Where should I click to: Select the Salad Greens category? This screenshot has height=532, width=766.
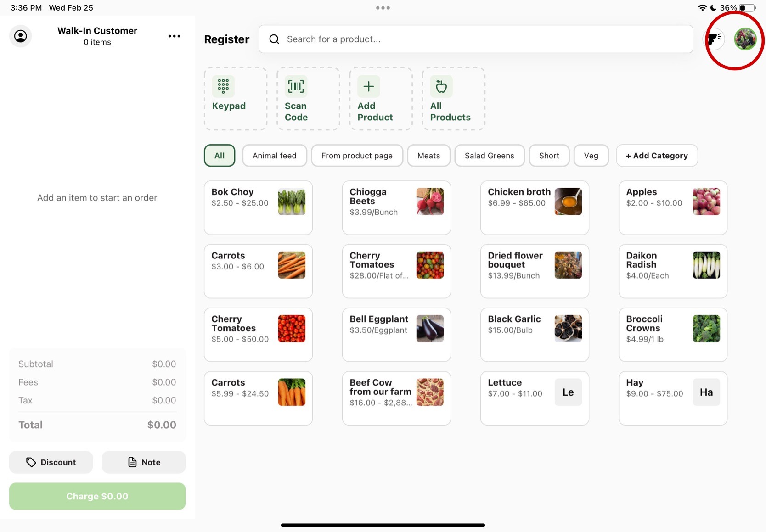click(x=489, y=156)
